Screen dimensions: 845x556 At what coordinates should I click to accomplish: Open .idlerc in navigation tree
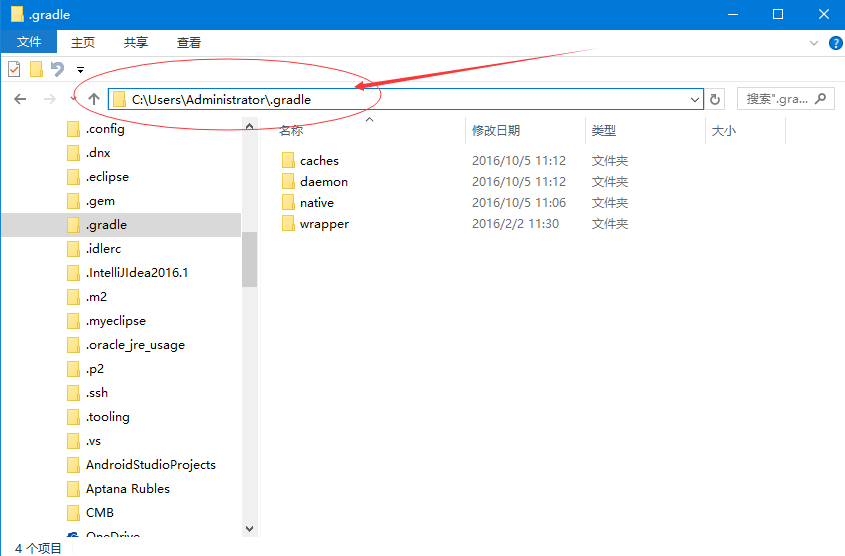point(103,249)
